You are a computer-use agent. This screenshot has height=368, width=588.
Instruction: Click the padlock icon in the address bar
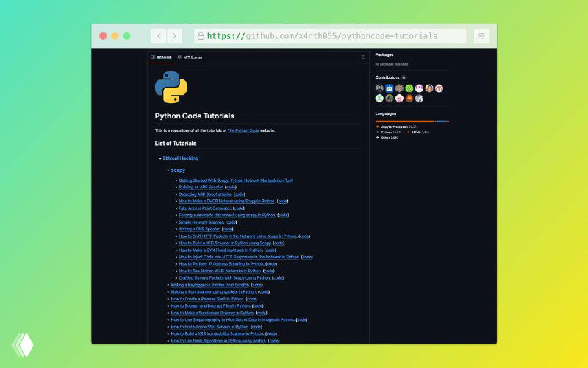(x=201, y=36)
